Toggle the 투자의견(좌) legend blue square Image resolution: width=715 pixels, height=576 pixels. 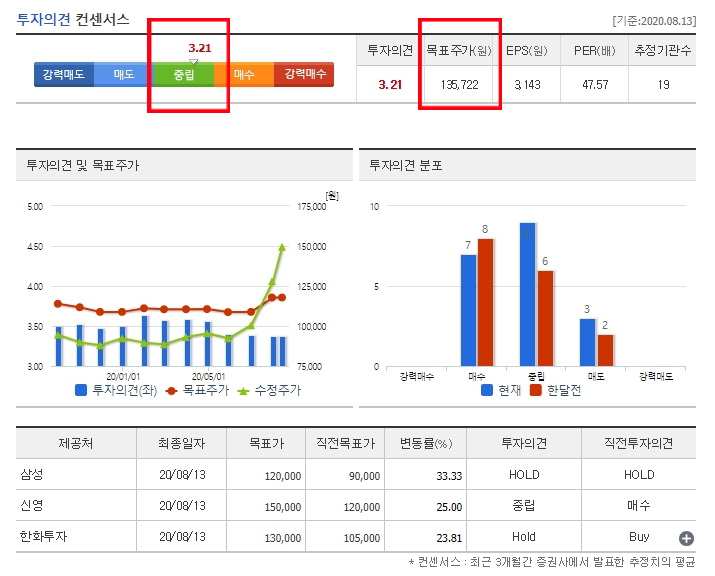pos(81,390)
